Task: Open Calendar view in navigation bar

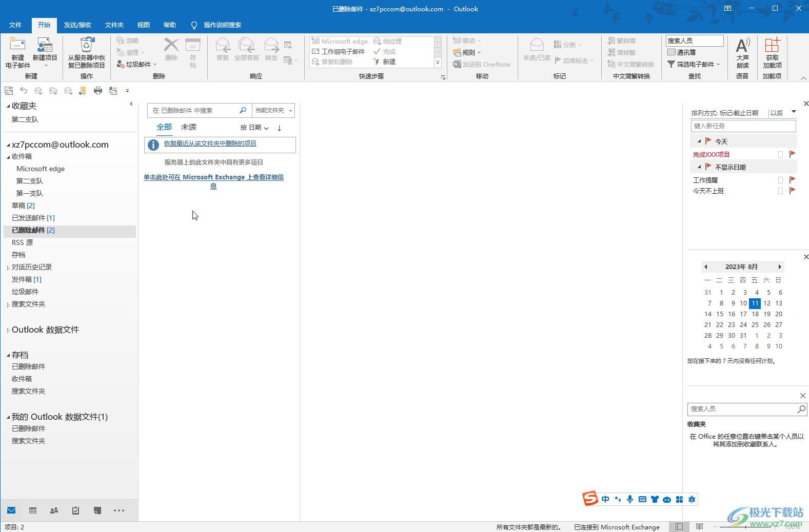Action: click(33, 510)
